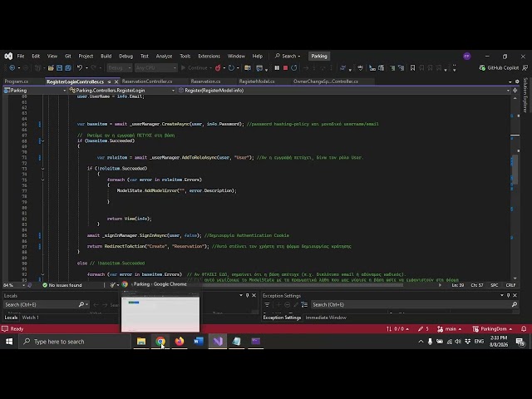Click the Exception Settings filter icon

pos(267,305)
